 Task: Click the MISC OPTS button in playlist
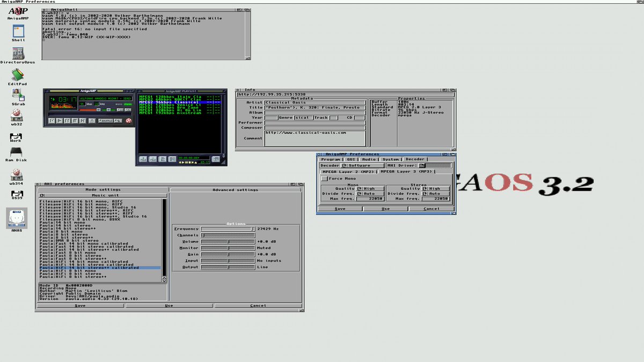[172, 159]
